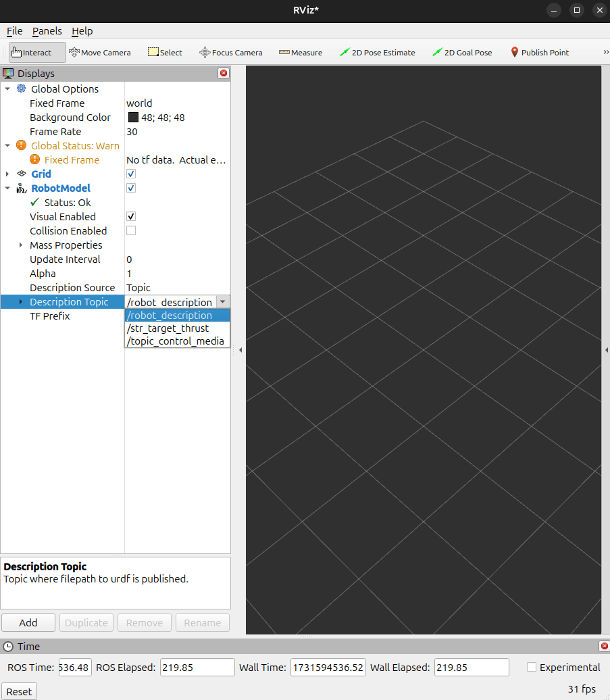Viewport: 610px width, 700px height.
Task: Collapse the RobotModel display tree
Action: coord(7,189)
